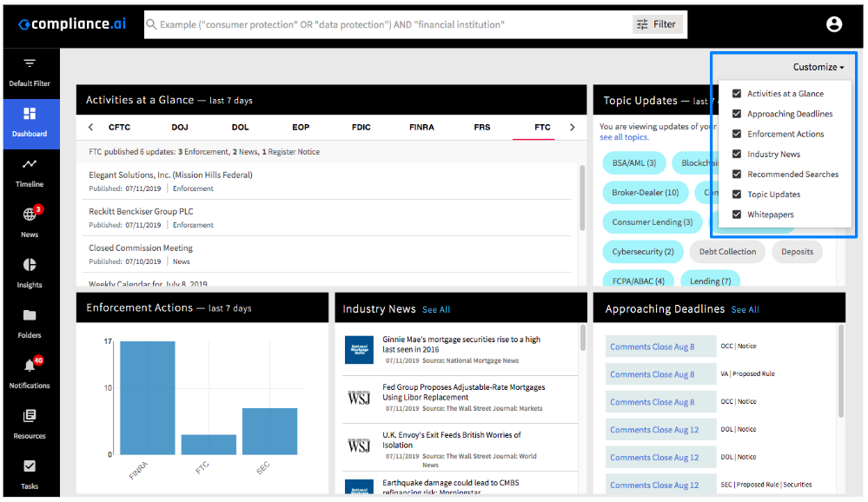
Task: Click the Industry News panel scrollbar
Action: 582,338
